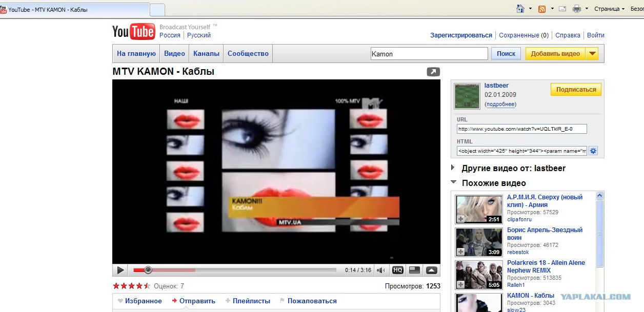Open the lastbeer channel link
The height and width of the screenshot is (312, 644).
pyautogui.click(x=496, y=86)
